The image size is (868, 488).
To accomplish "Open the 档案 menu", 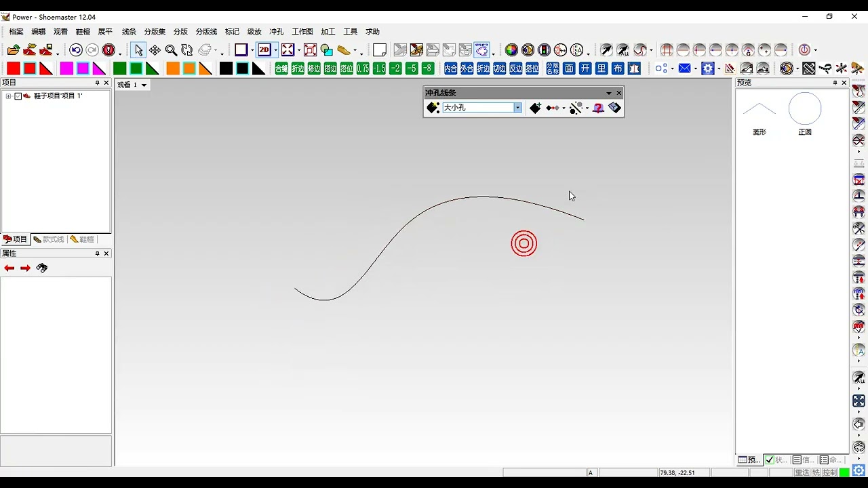I will tap(16, 32).
